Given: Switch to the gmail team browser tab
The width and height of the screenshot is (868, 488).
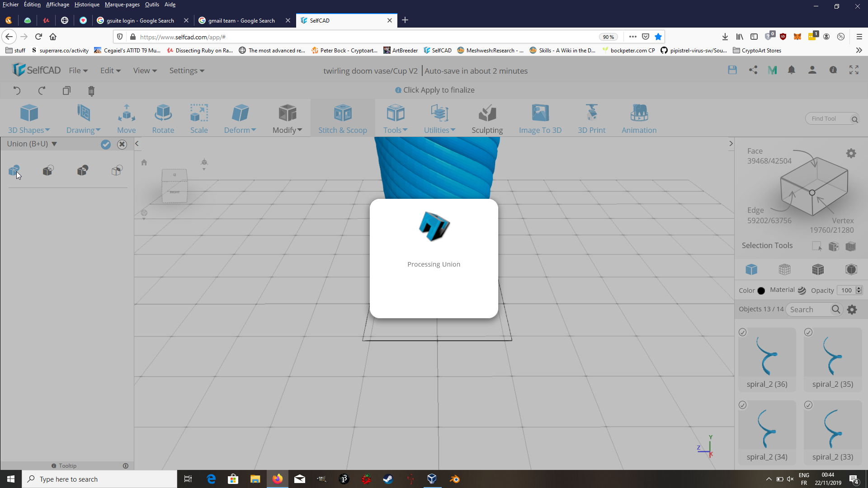Looking at the screenshot, I should tap(244, 20).
